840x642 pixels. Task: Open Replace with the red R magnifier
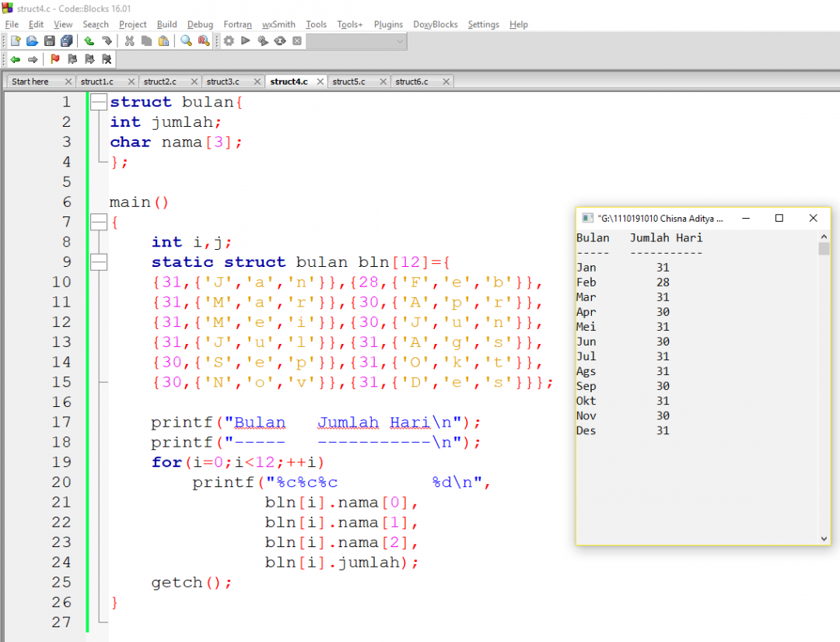204,40
